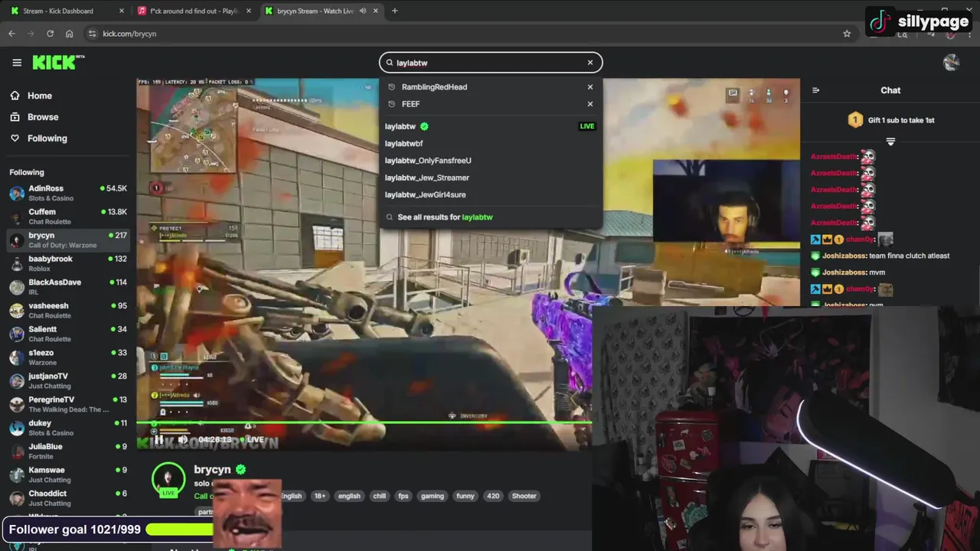
Task: Click brycyn's live profile avatar
Action: 168,478
